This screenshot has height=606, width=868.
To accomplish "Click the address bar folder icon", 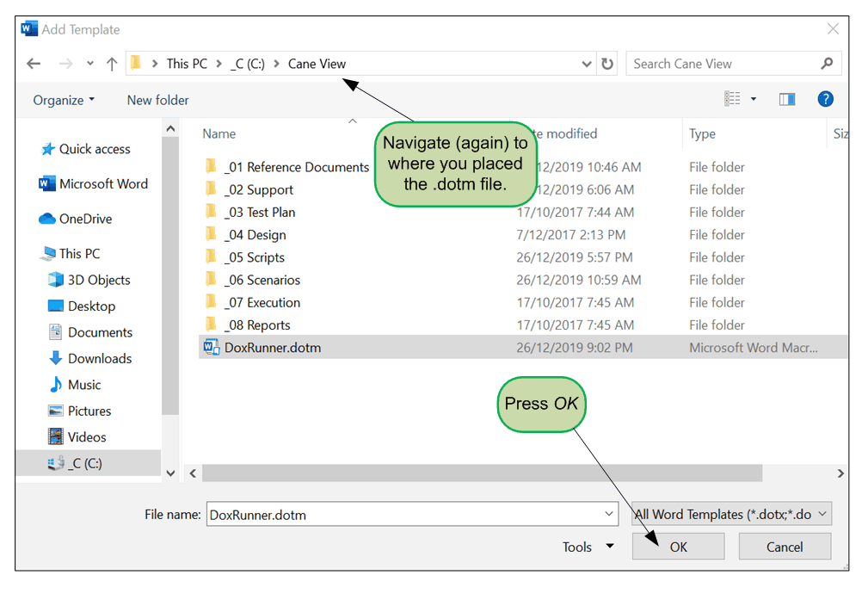I will (x=136, y=63).
